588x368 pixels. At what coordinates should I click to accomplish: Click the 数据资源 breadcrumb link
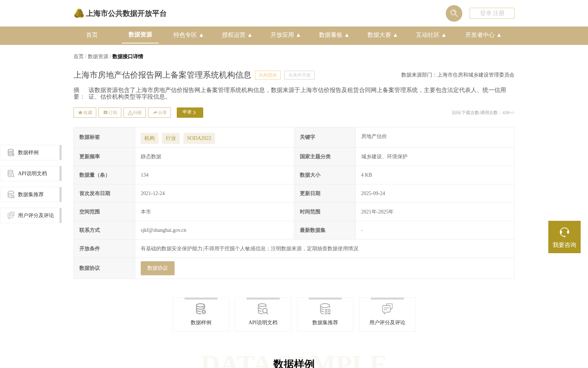pos(98,56)
